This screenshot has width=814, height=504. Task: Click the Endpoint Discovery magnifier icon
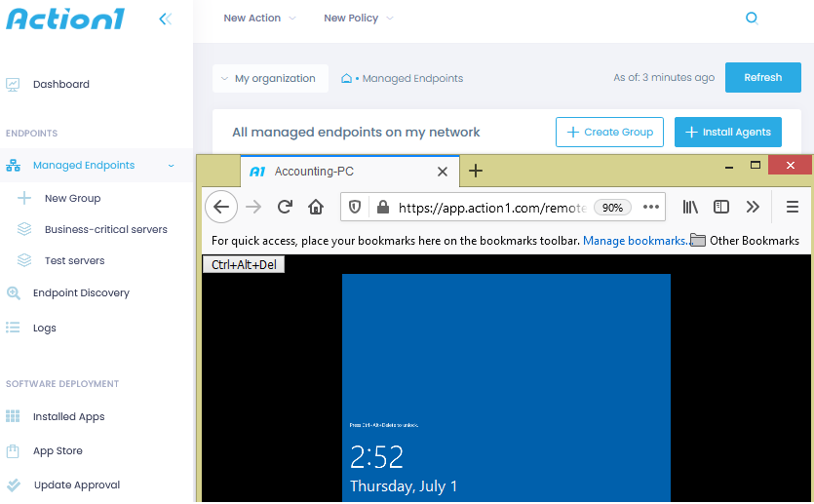[x=14, y=292]
